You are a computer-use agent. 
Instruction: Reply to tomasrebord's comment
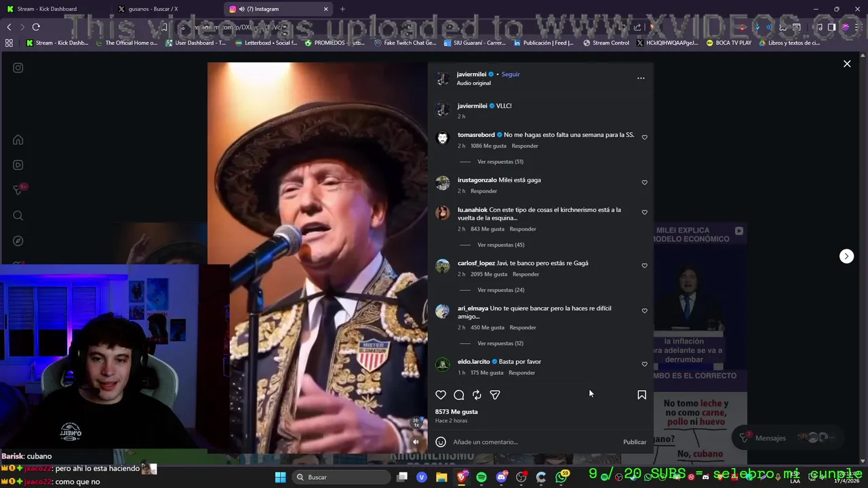[x=525, y=146]
